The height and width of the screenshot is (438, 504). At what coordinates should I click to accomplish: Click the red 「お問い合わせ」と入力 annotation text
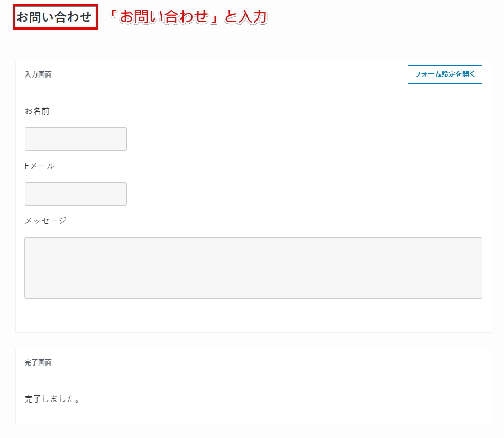[x=188, y=17]
